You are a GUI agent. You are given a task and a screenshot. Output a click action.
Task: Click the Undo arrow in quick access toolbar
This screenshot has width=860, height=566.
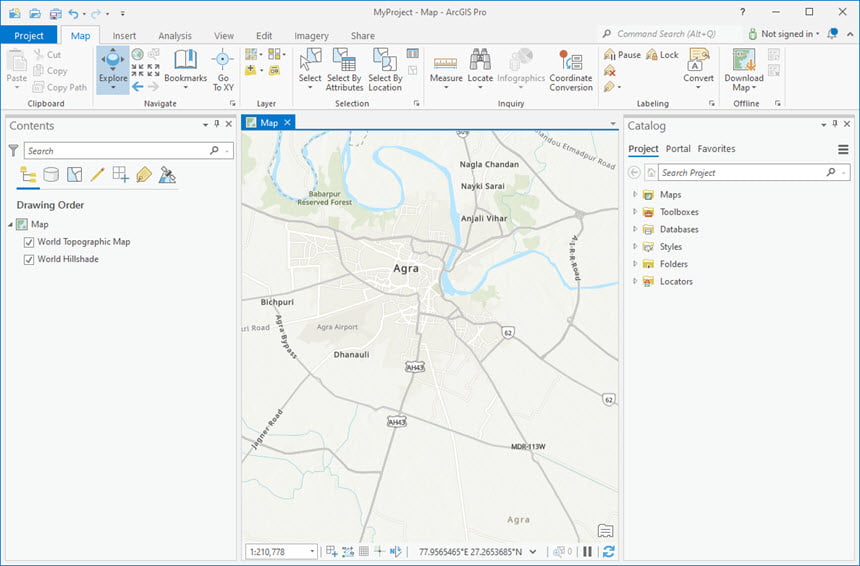pyautogui.click(x=73, y=13)
